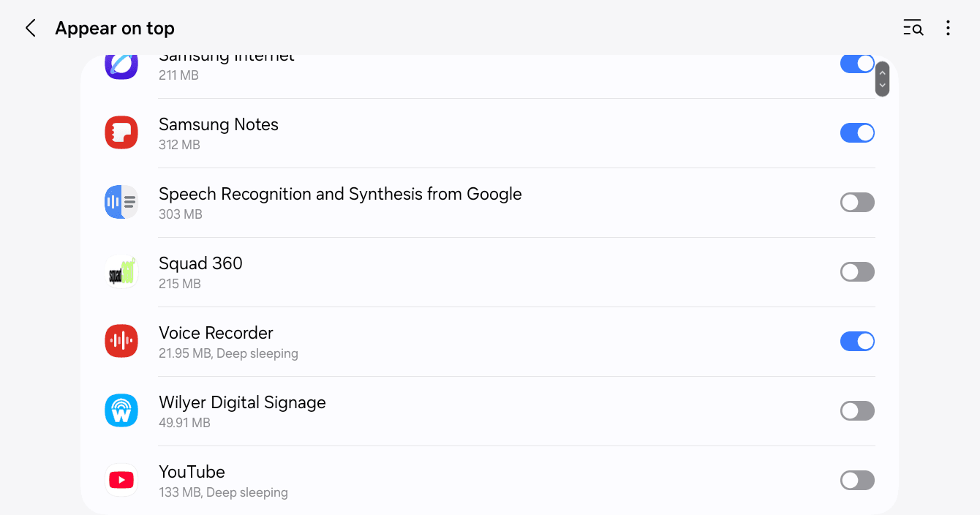Viewport: 980px width, 515px height.
Task: Click the YouTube app icon
Action: [121, 480]
